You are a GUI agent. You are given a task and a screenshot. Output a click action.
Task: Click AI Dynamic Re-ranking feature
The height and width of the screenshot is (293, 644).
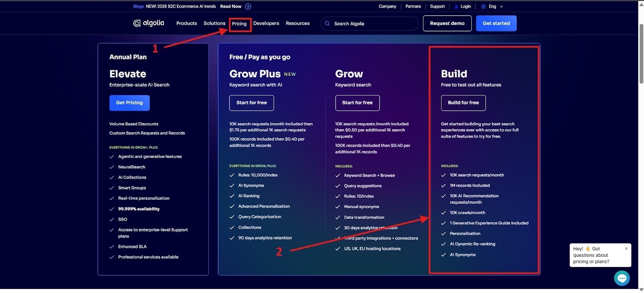pos(473,244)
